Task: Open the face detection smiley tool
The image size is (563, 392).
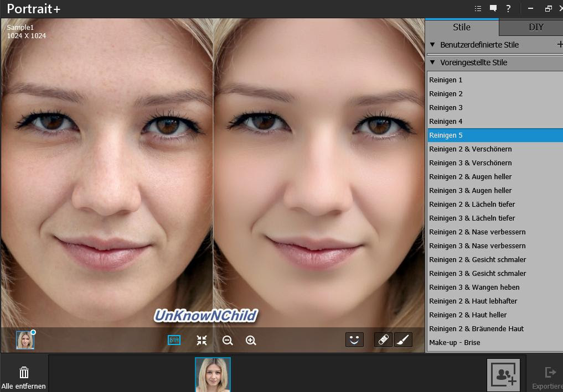Action: tap(354, 339)
